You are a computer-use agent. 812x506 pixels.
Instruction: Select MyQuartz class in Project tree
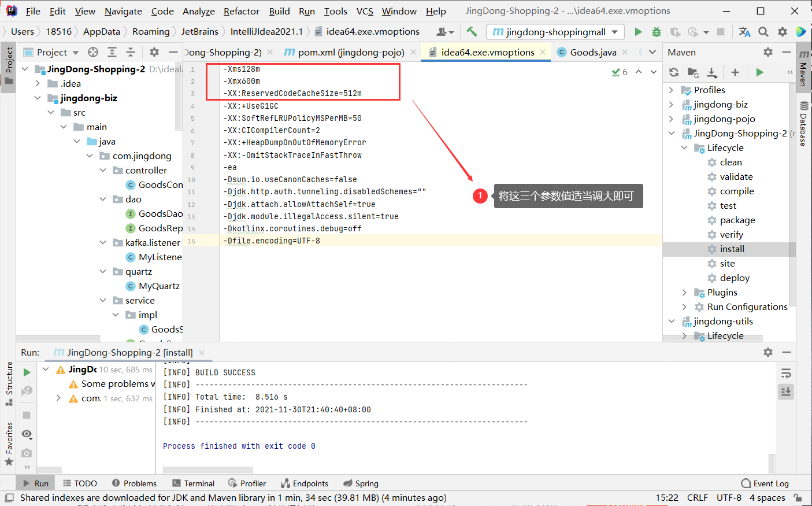coord(159,286)
